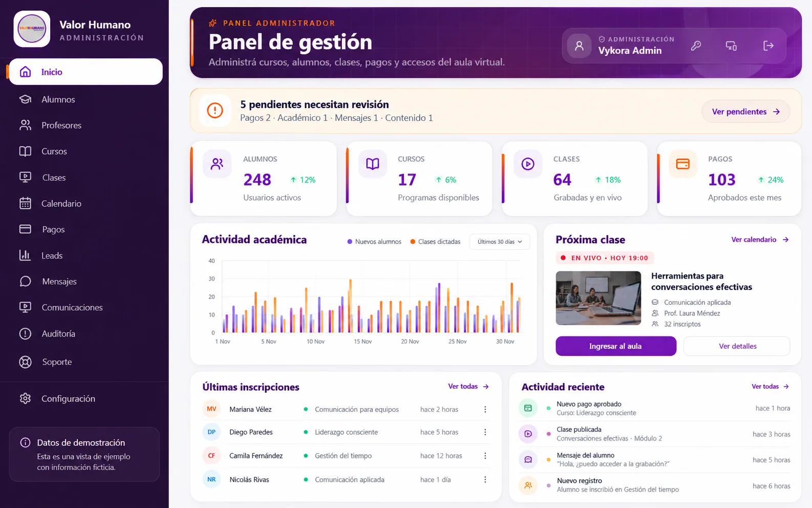
Task: Click the Mensaje del alumno activity icon
Action: point(528,459)
